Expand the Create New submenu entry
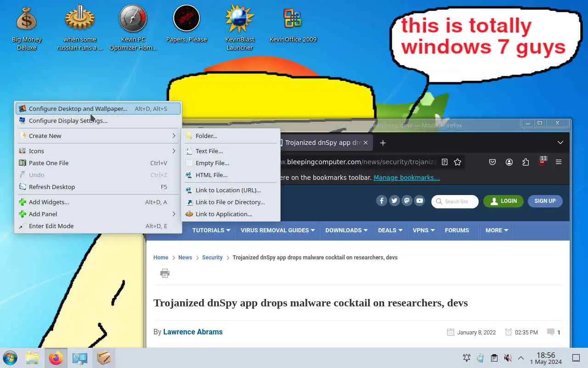The height and width of the screenshot is (368, 588). [98, 136]
